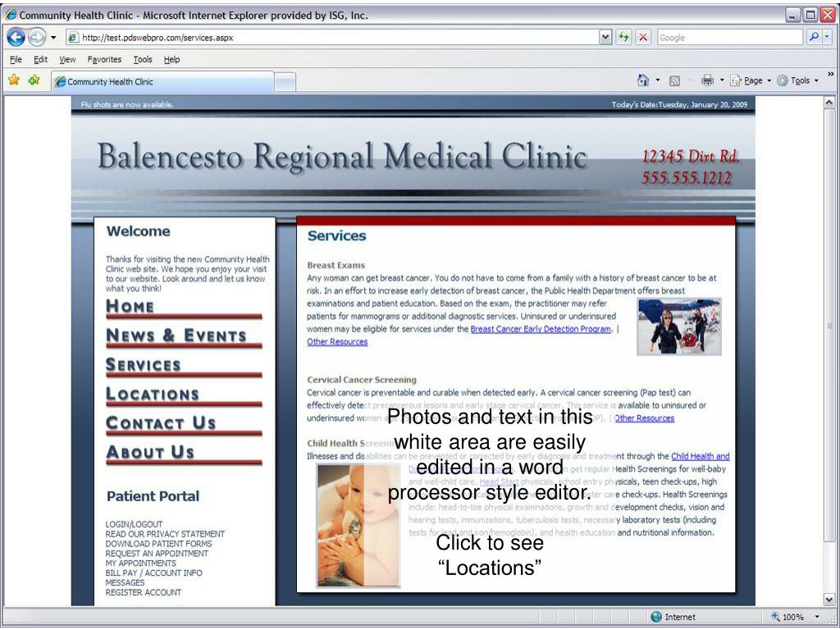The image size is (840, 630).
Task: Click the Patient Portal heading
Action: pos(153,496)
